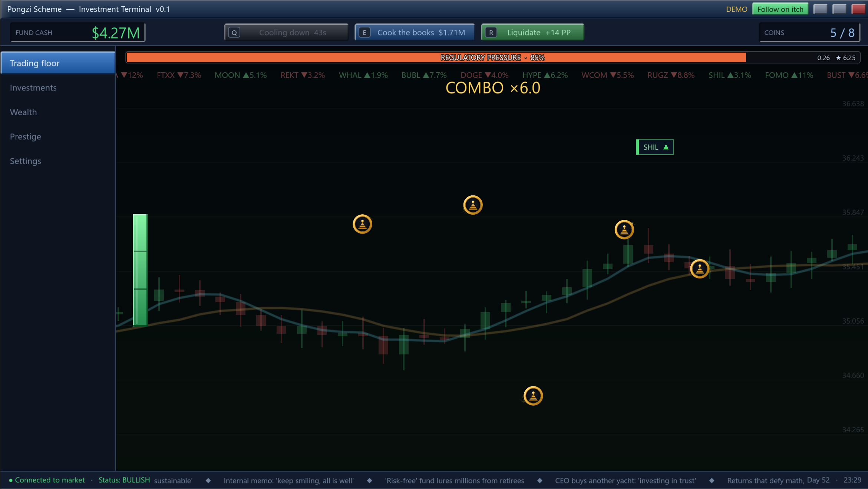Click Liquidate +14 PP button
This screenshot has height=489, width=868.
coord(532,33)
